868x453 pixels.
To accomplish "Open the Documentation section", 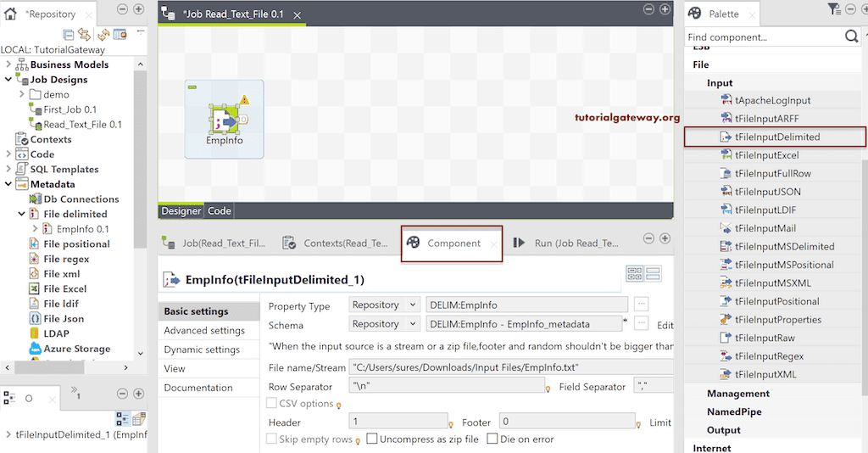I will [x=198, y=388].
